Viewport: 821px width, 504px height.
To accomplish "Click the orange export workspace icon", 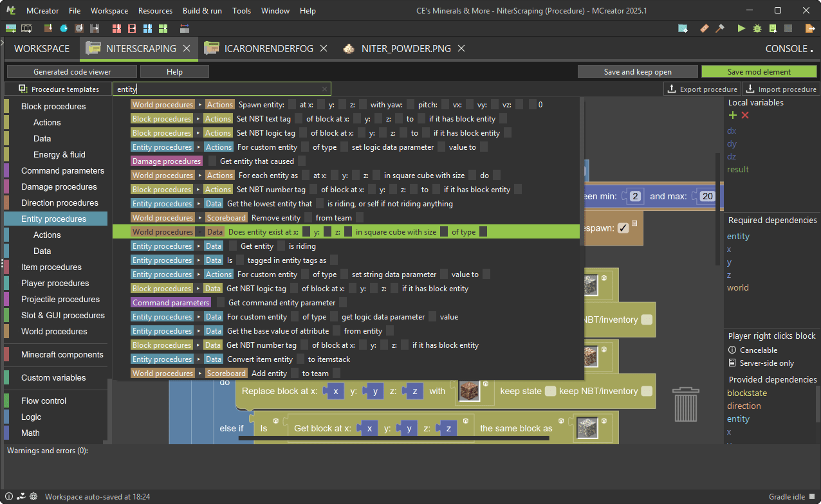I will 810,28.
